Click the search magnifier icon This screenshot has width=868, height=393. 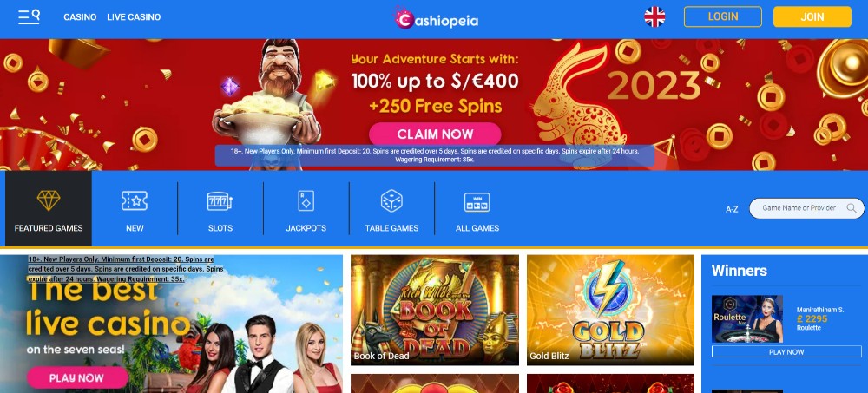(x=852, y=208)
